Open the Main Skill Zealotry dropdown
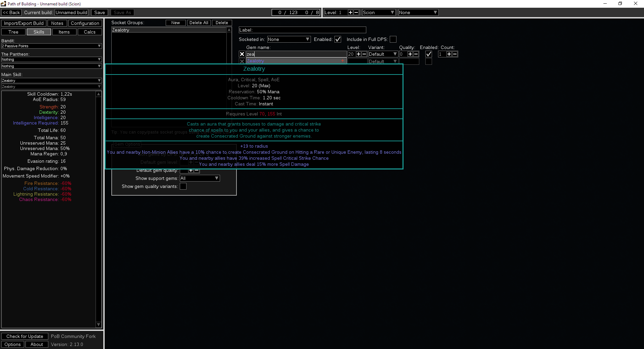The height and width of the screenshot is (349, 644). [52, 81]
